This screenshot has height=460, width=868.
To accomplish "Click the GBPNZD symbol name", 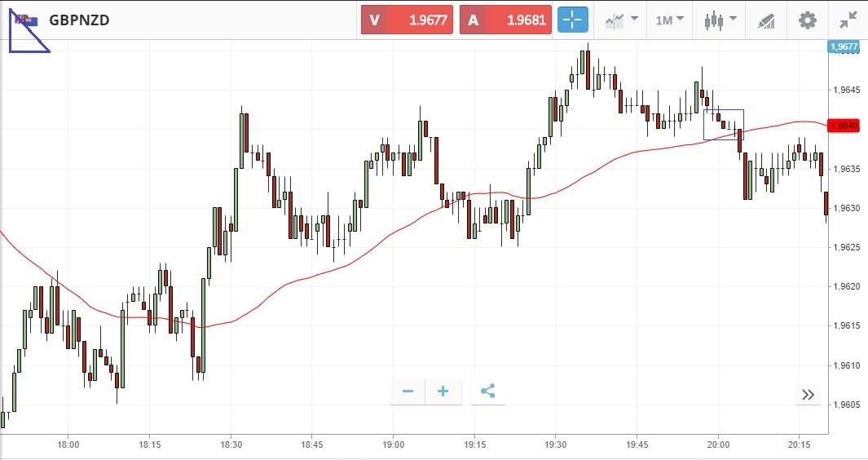I will [79, 20].
